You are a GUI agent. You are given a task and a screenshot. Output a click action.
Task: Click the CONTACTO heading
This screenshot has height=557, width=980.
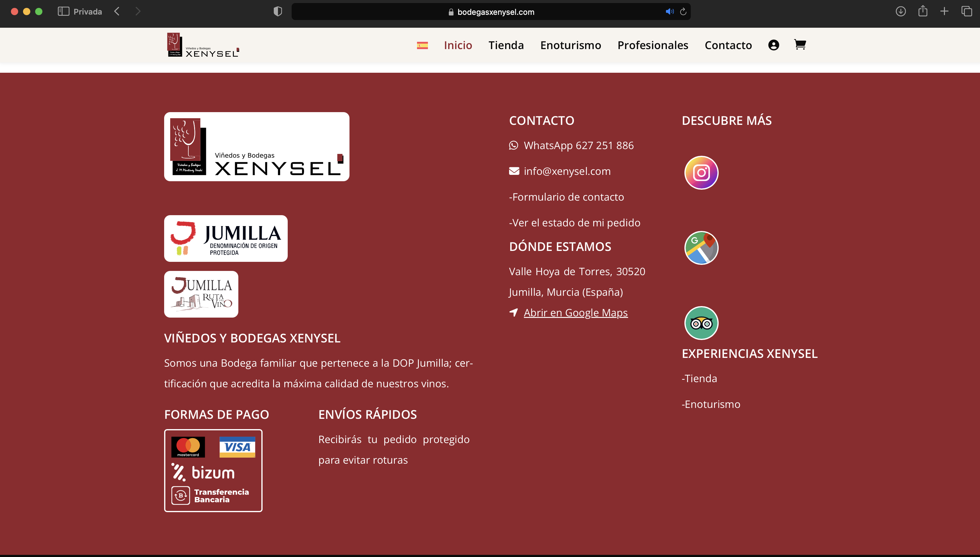(x=541, y=121)
